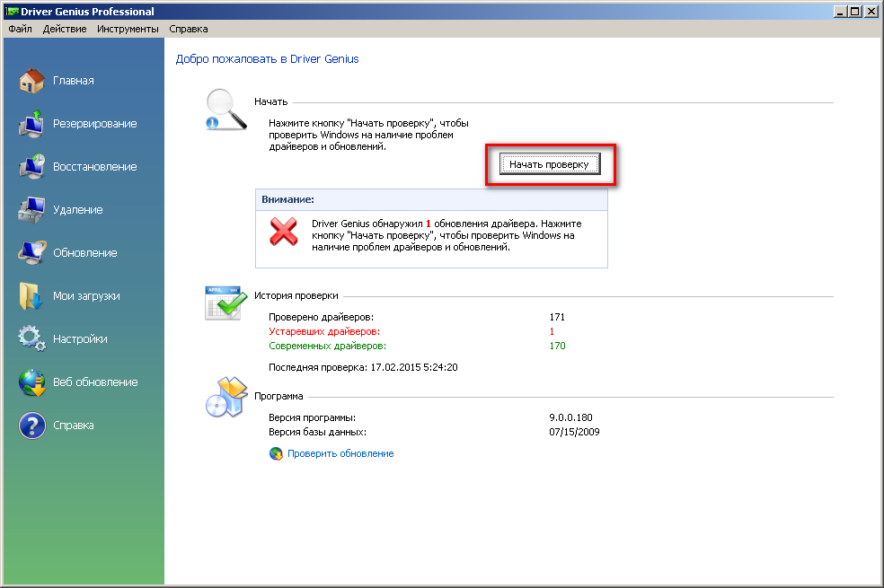This screenshot has width=884, height=588.
Task: Open the Файл menu
Action: [21, 29]
